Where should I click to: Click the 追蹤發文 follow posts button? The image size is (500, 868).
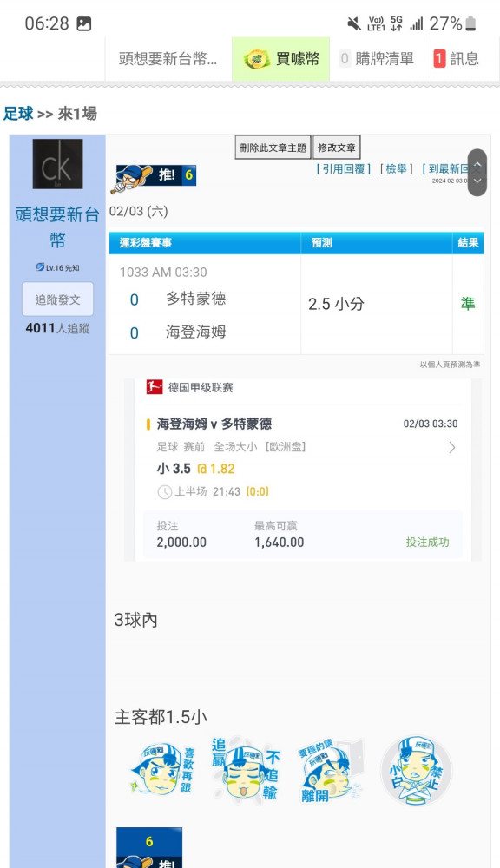[57, 299]
